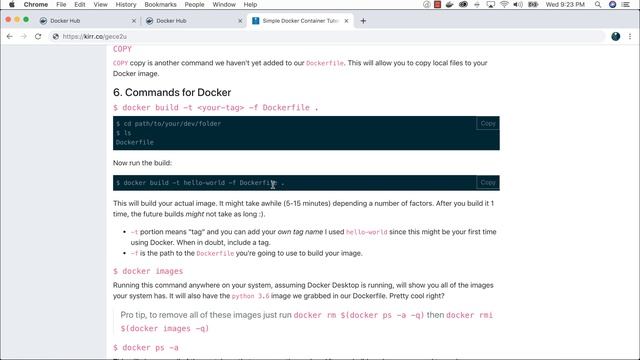
Task: Click the circled-at icon in menu bar
Action: [427, 4]
